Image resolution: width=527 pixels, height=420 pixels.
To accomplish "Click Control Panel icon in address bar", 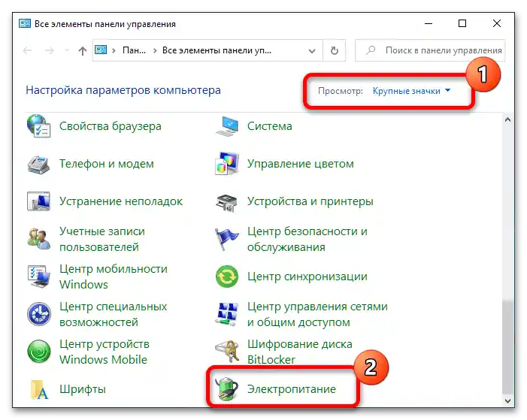I will point(101,50).
